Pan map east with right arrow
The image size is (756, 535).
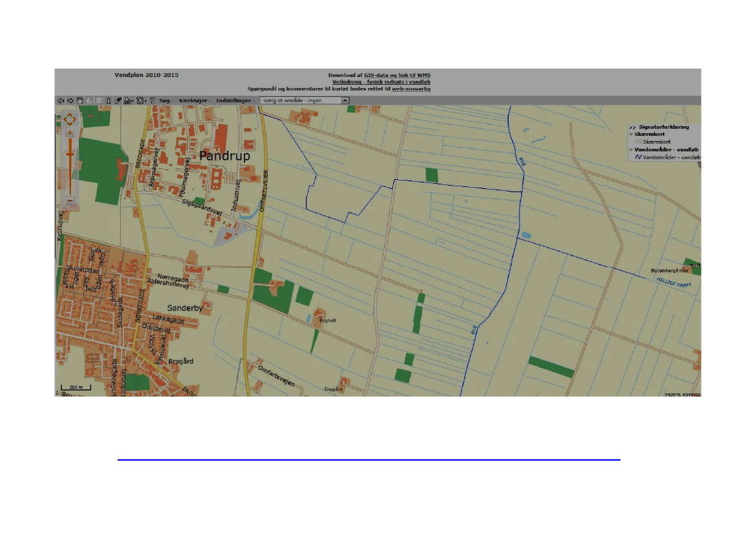[75, 119]
